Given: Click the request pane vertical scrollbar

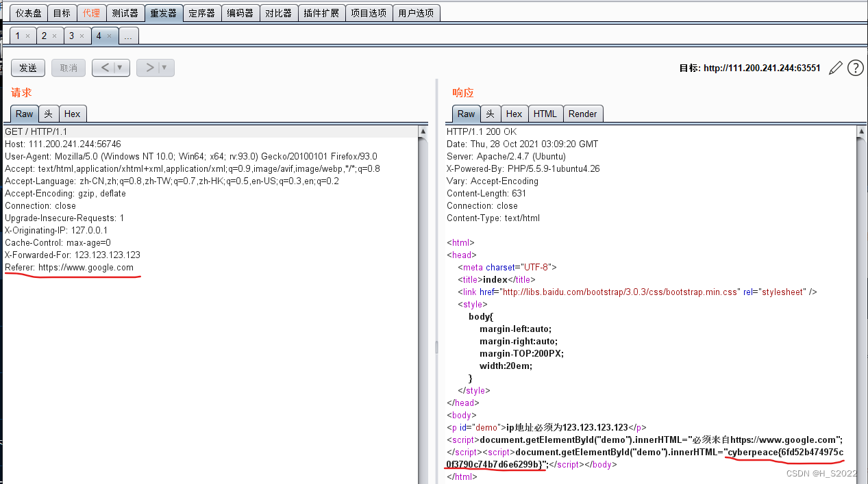Looking at the screenshot, I should tap(423, 305).
